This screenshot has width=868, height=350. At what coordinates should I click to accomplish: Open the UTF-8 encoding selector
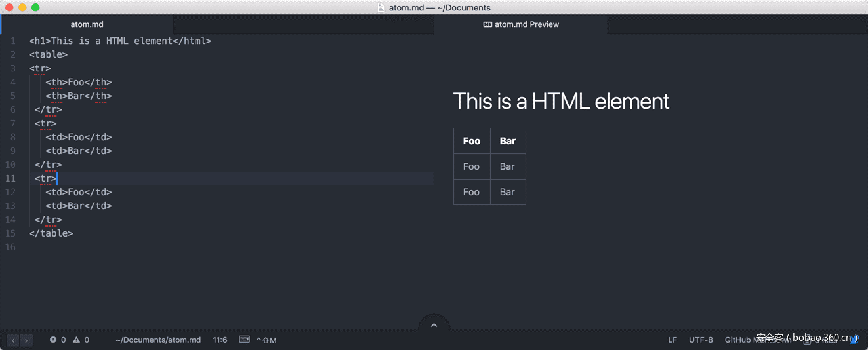coord(701,340)
